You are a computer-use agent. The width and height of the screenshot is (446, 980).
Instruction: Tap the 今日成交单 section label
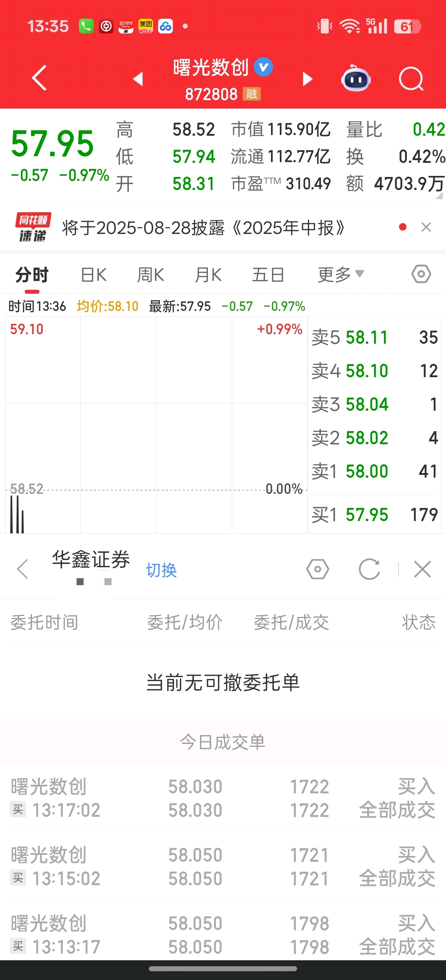coord(223,742)
